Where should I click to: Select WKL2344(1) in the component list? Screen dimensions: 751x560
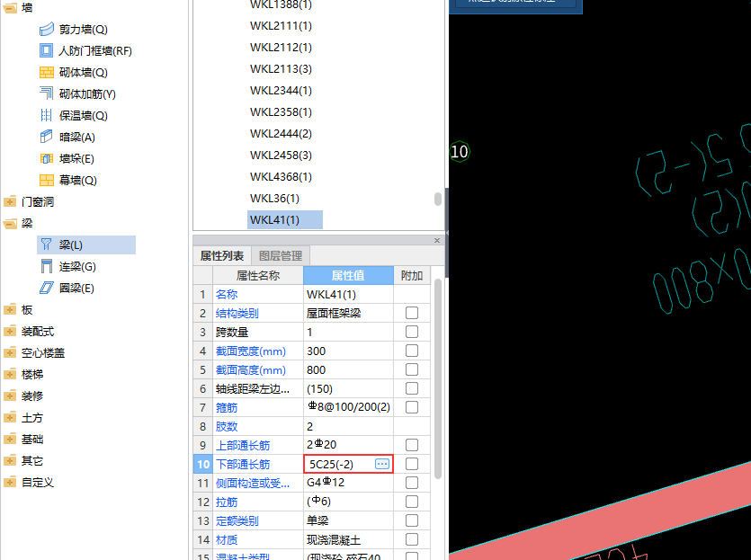tap(281, 91)
